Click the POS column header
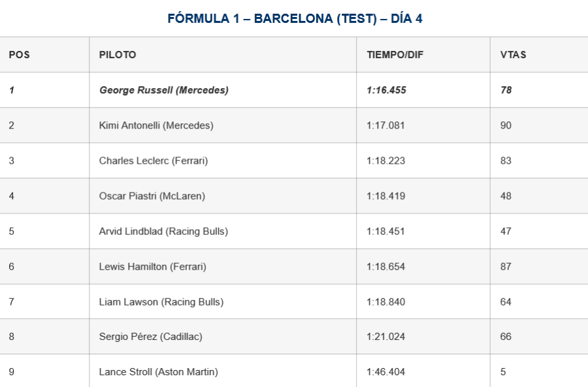The height and width of the screenshot is (387, 588). 19,55
